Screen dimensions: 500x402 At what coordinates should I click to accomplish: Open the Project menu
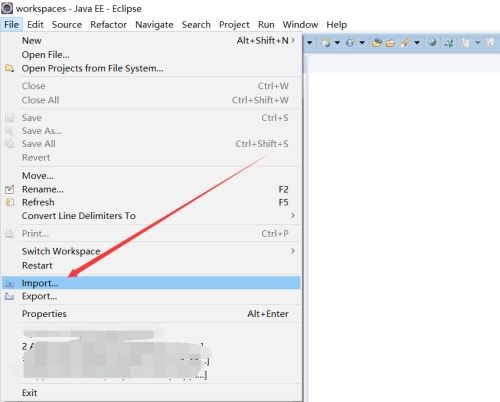(234, 25)
